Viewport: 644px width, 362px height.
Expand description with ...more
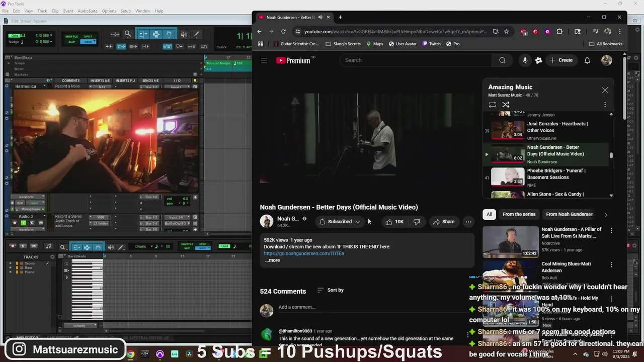[x=272, y=260]
